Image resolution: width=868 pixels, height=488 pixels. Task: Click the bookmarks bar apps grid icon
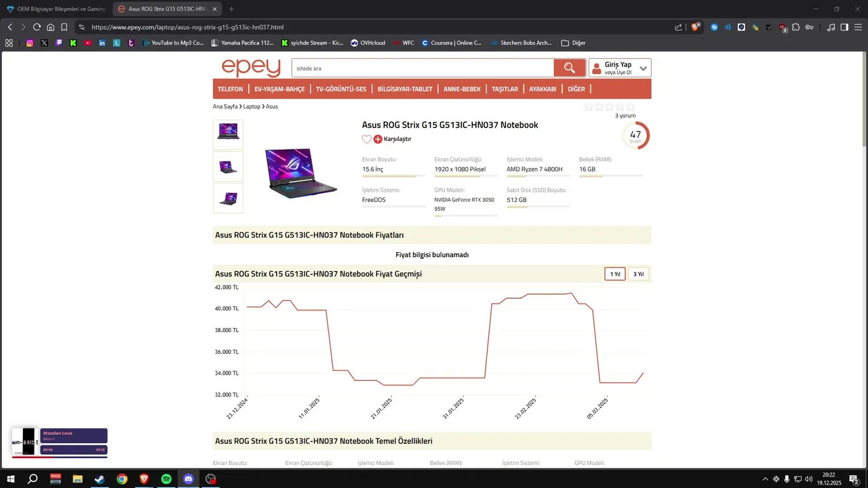pyautogui.click(x=9, y=43)
